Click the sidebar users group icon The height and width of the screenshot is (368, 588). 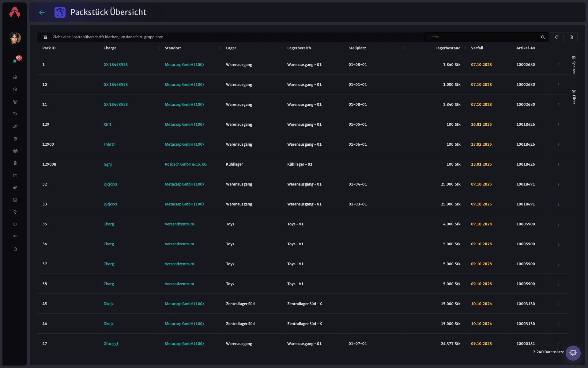pos(15,102)
